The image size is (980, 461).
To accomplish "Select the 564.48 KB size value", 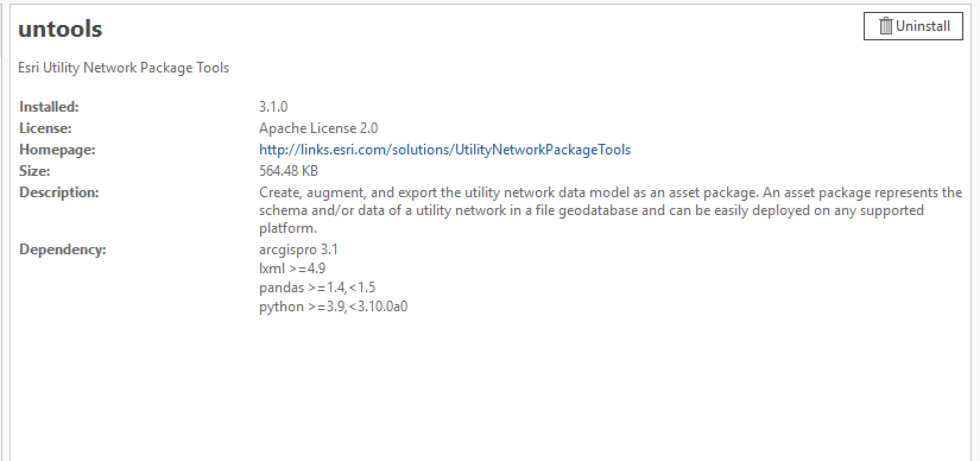I will click(x=287, y=170).
